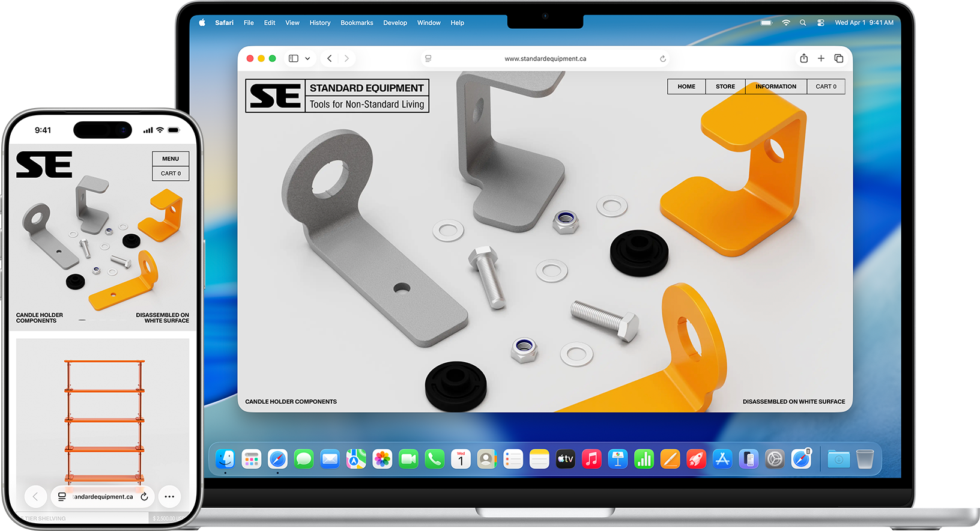Open the Edit menu
This screenshot has width=980, height=531.
[270, 23]
